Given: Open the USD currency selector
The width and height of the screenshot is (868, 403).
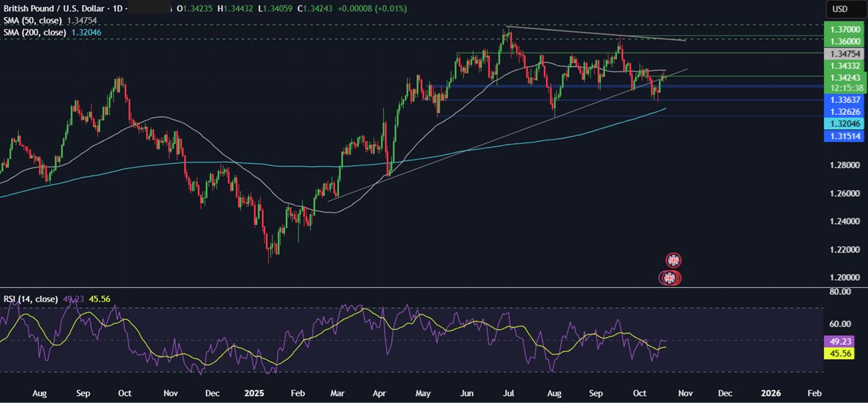Looking at the screenshot, I should [x=840, y=9].
